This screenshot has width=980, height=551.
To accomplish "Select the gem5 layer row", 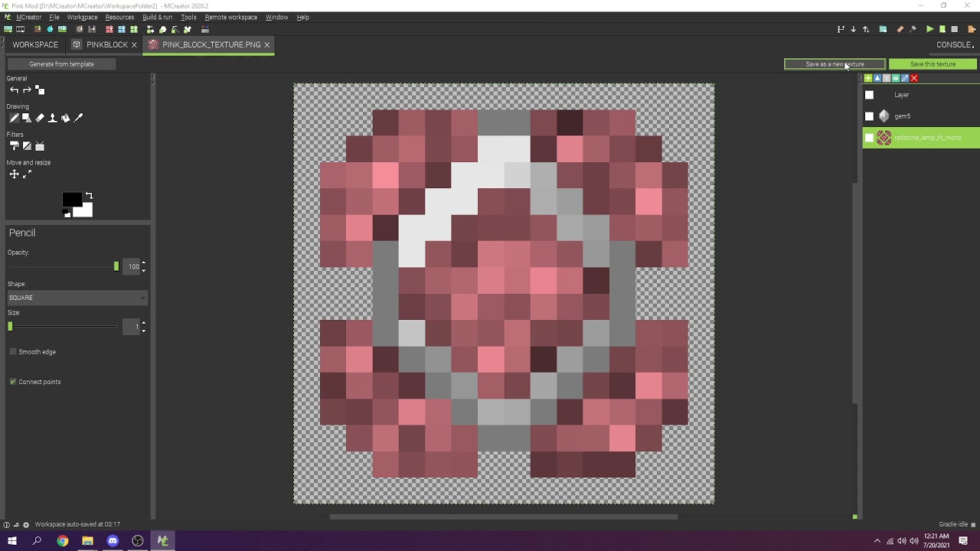I will (920, 116).
